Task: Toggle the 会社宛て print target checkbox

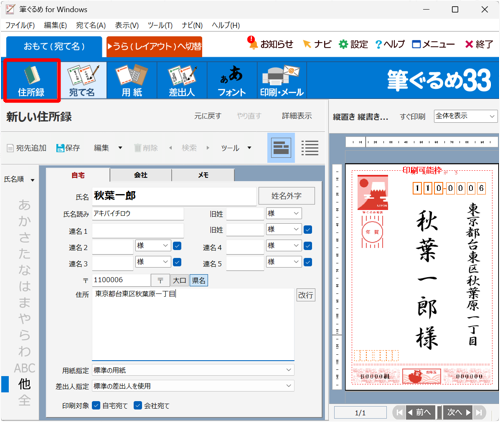Action: [x=138, y=405]
